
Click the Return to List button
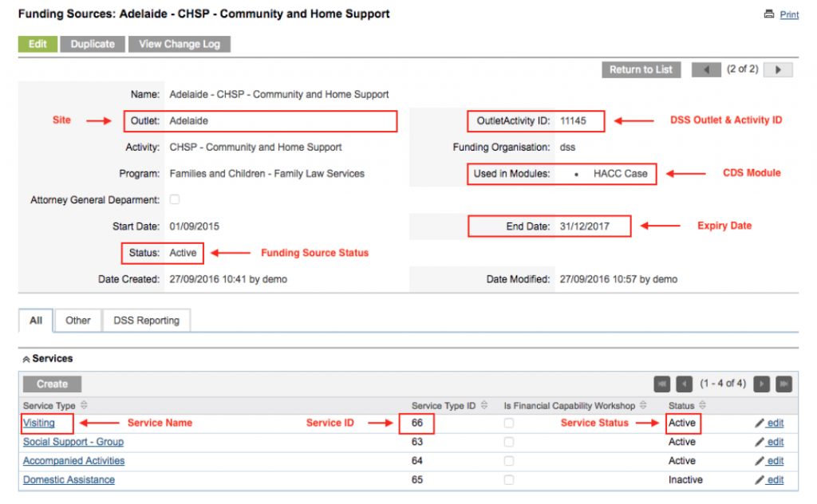pos(641,69)
